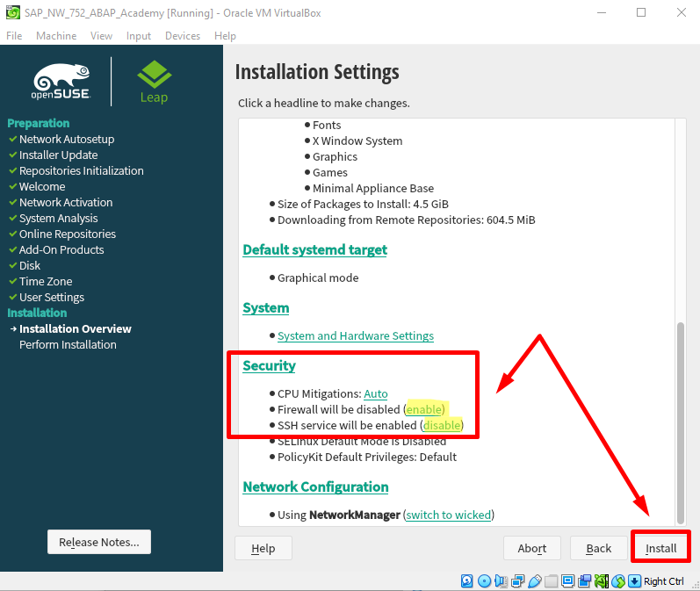Click the mouse integration status icon
This screenshot has height=591, width=700.
click(x=618, y=580)
